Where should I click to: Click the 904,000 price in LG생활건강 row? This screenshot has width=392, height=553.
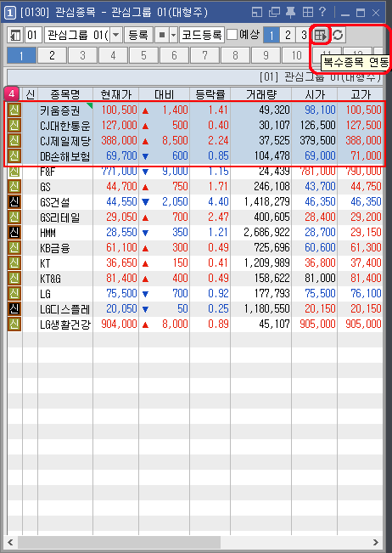click(x=119, y=324)
